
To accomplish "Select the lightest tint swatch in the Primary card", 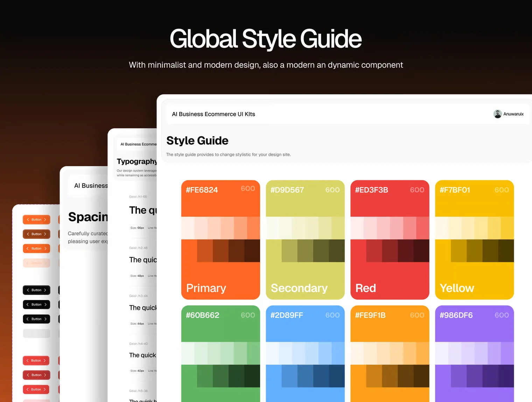I will click(x=188, y=228).
